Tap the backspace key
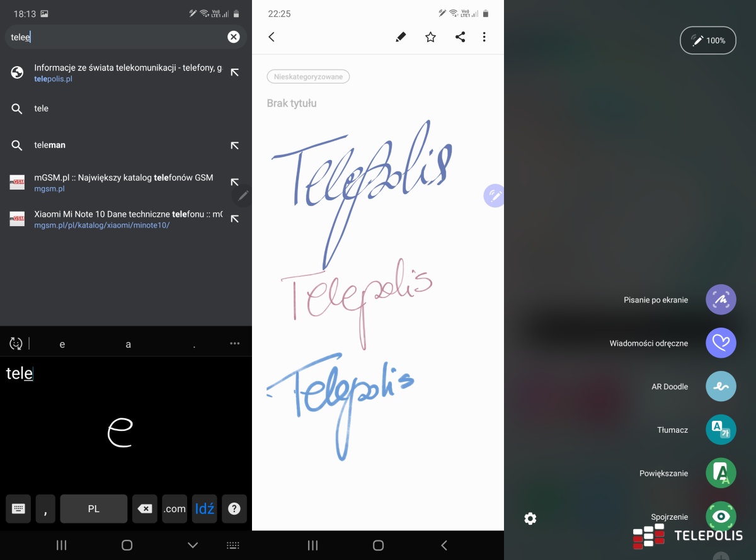The width and height of the screenshot is (756, 560). (145, 509)
